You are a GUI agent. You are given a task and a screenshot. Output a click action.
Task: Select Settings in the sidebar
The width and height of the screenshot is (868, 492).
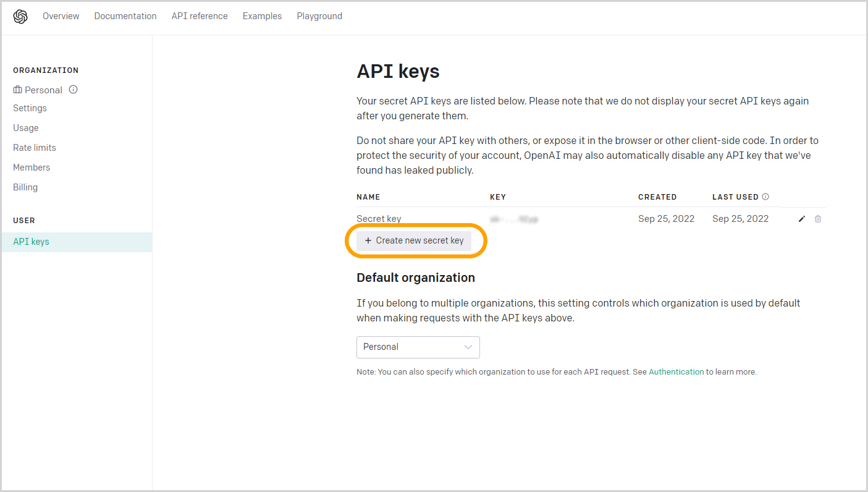click(x=30, y=108)
